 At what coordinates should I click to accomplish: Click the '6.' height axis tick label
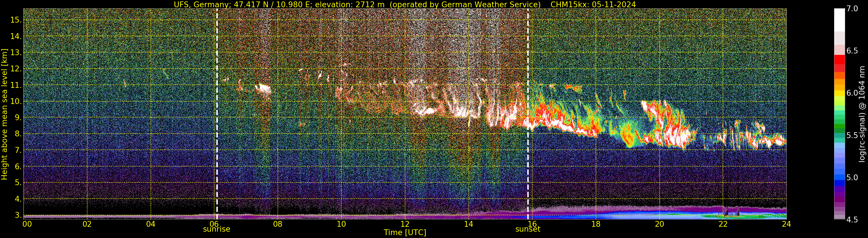(x=18, y=166)
